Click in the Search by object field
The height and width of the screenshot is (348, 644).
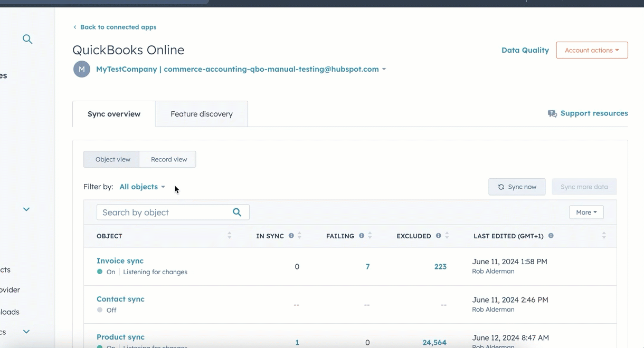[x=173, y=212]
